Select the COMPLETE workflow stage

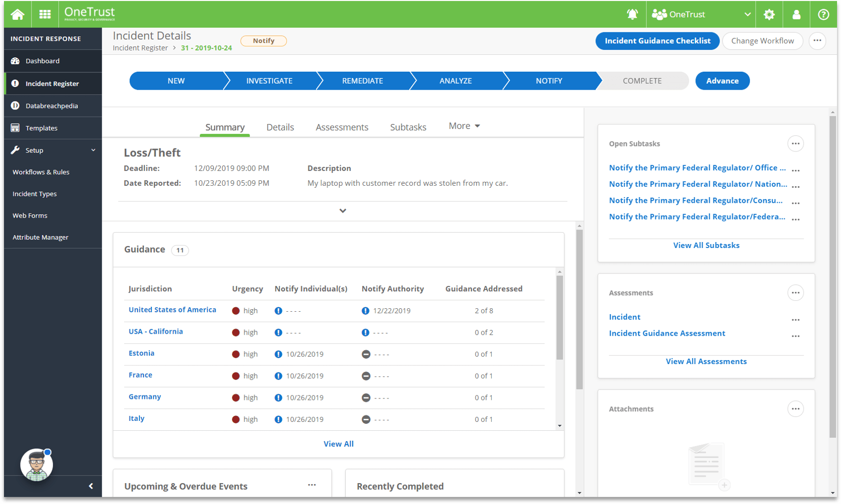click(642, 81)
